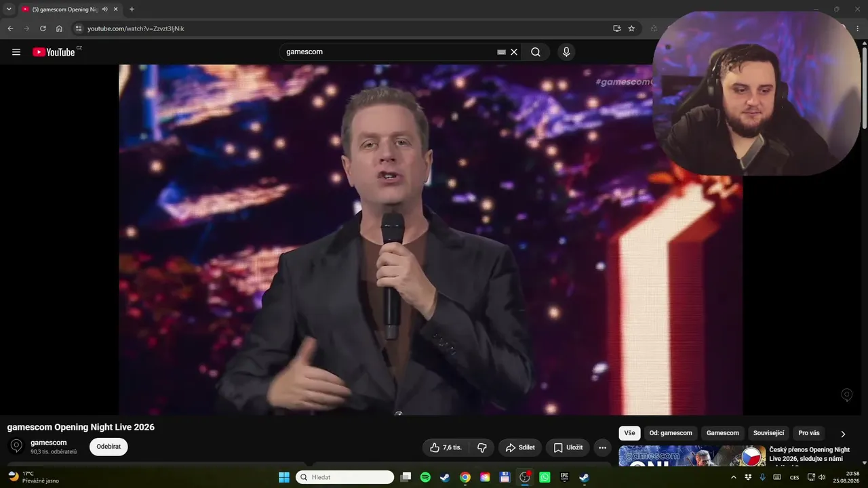Screen dimensions: 868x488
Task: Go back to the previous page
Action: (10, 28)
